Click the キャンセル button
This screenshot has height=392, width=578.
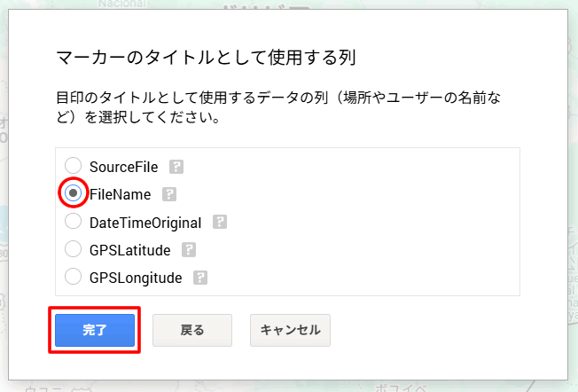(290, 330)
